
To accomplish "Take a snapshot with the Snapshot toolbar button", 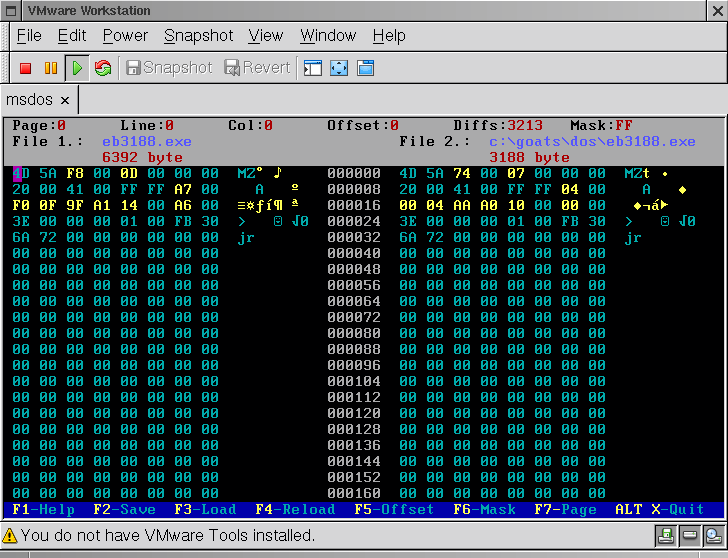I will click(169, 68).
